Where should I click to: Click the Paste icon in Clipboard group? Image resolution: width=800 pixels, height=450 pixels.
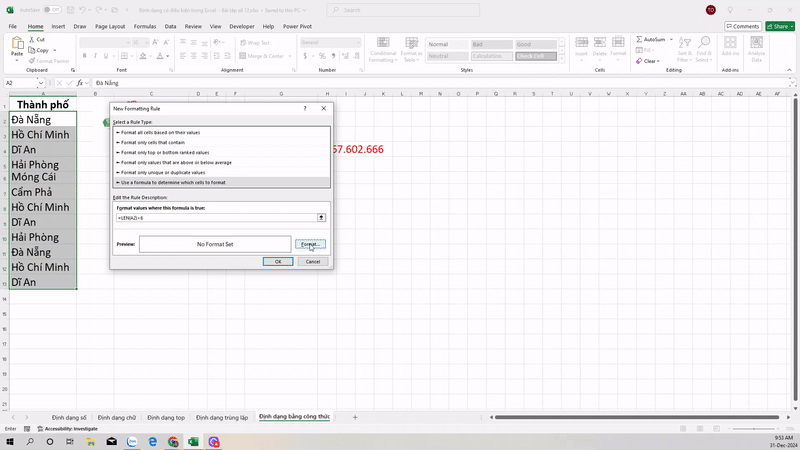17,44
